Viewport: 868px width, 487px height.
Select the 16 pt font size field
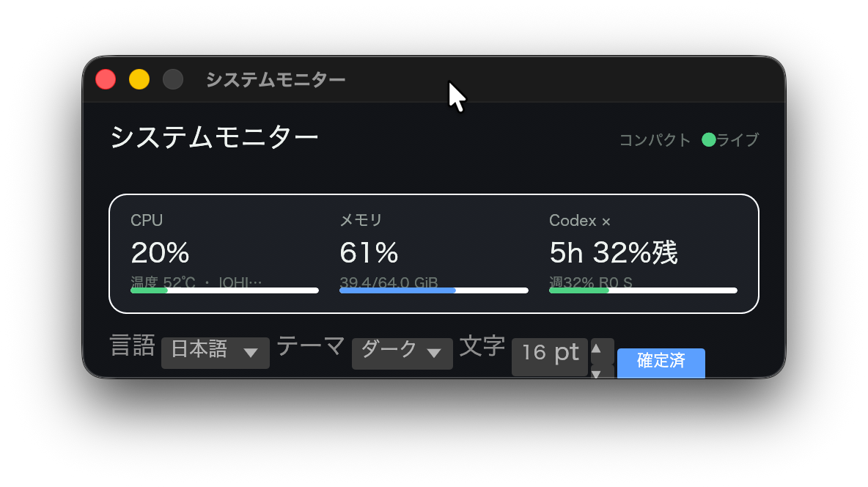550,356
